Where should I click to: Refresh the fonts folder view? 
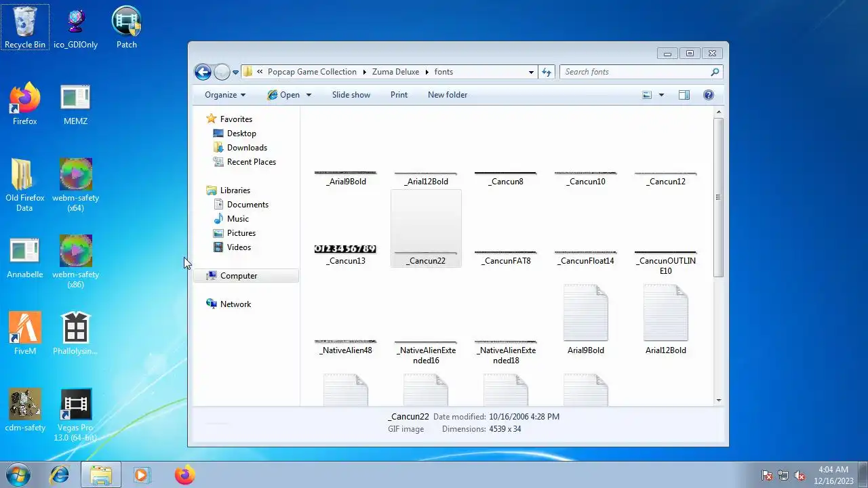(x=547, y=72)
